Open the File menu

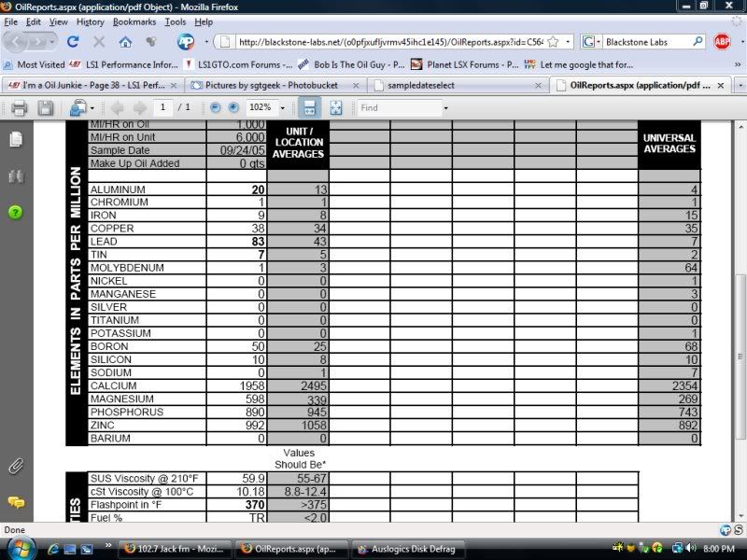pos(10,21)
